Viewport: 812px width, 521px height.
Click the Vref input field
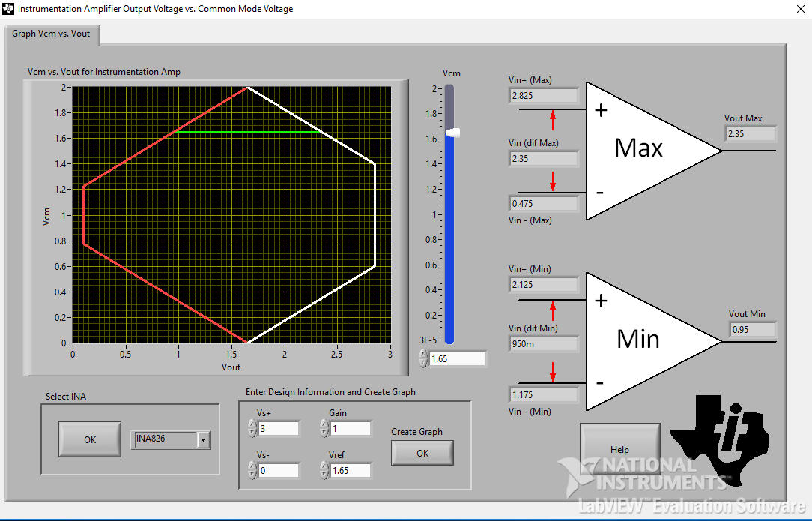click(x=351, y=470)
